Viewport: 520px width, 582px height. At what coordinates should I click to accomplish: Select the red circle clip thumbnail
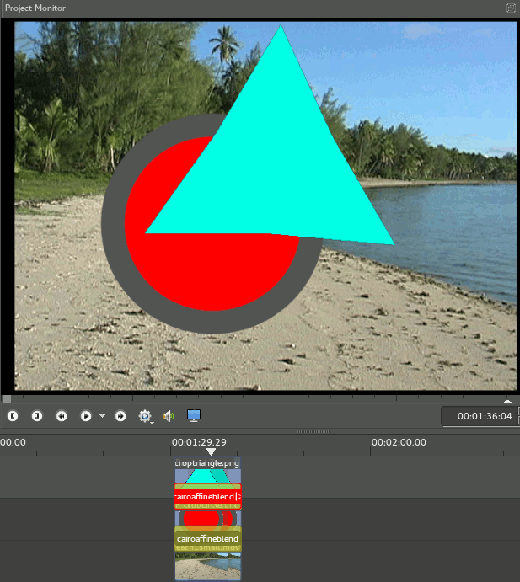tap(207, 519)
